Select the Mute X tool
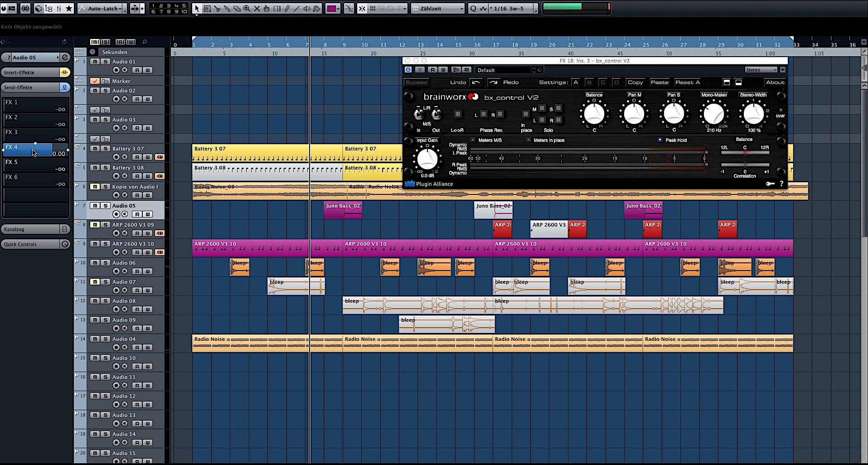Screen dimensions: 868x465 coord(257,8)
